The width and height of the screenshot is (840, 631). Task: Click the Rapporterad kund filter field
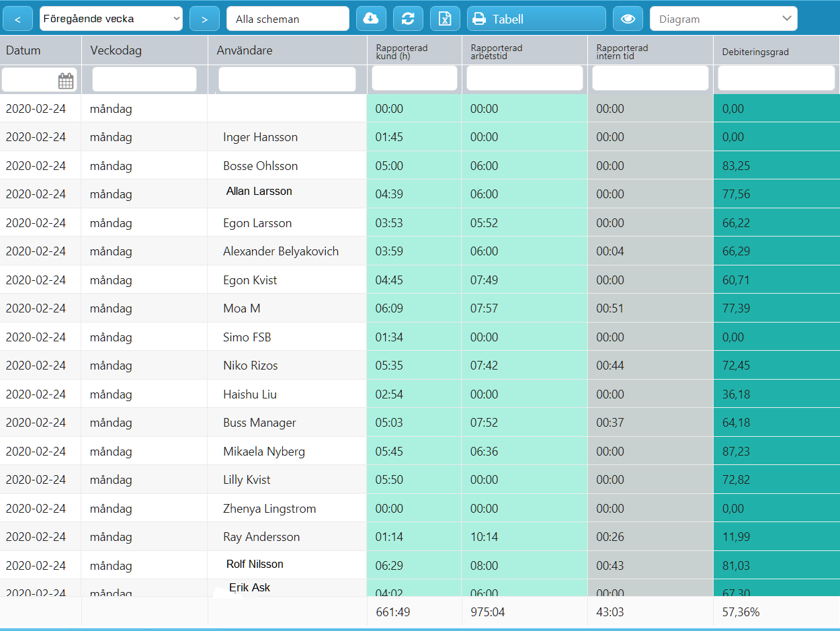point(414,78)
